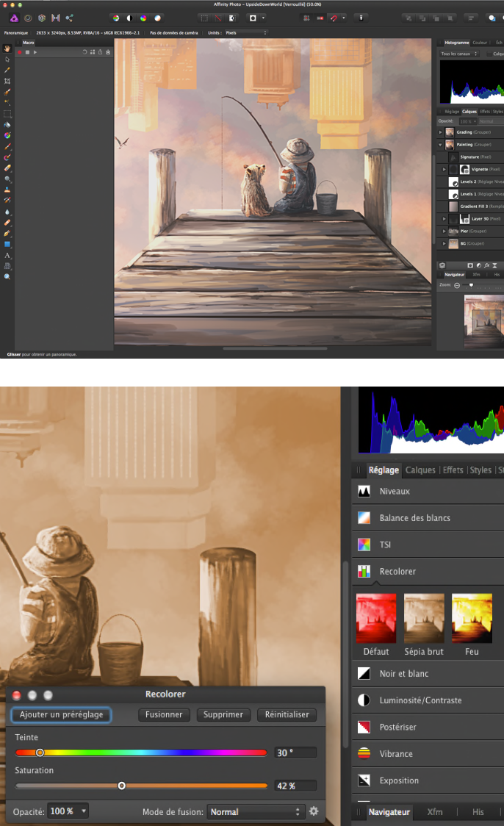The width and height of the screenshot is (504, 826).
Task: Select the Hand view tool
Action: [x=7, y=49]
